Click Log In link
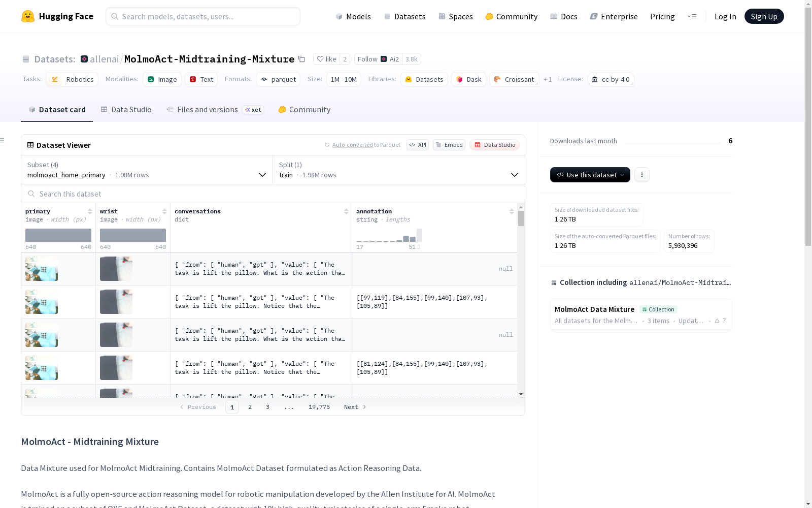 coord(725,16)
